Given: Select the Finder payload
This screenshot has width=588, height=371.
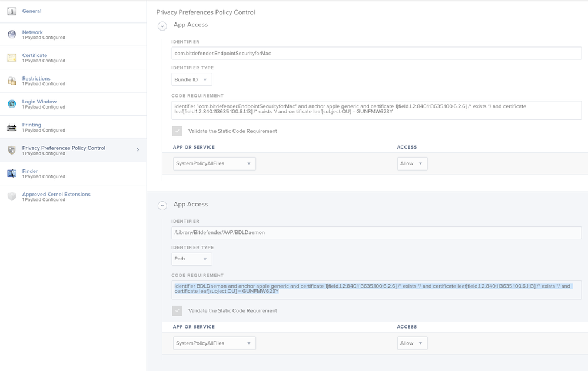Looking at the screenshot, I should 73,173.
